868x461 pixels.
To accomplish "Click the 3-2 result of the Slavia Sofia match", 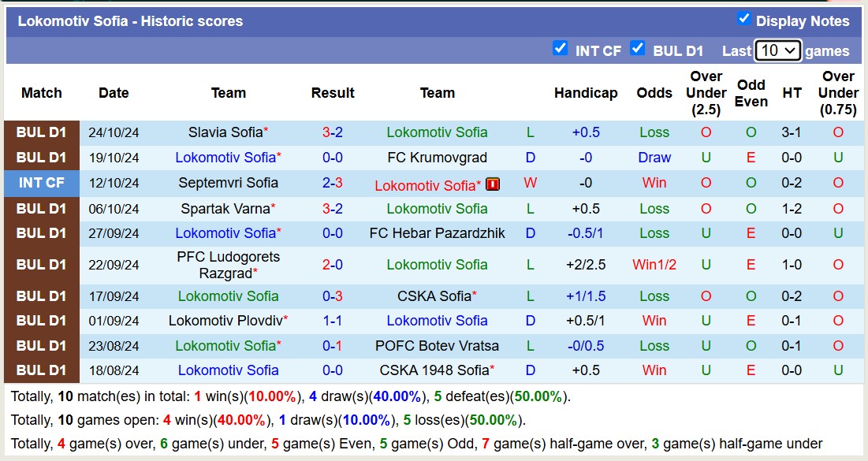I will point(333,132).
